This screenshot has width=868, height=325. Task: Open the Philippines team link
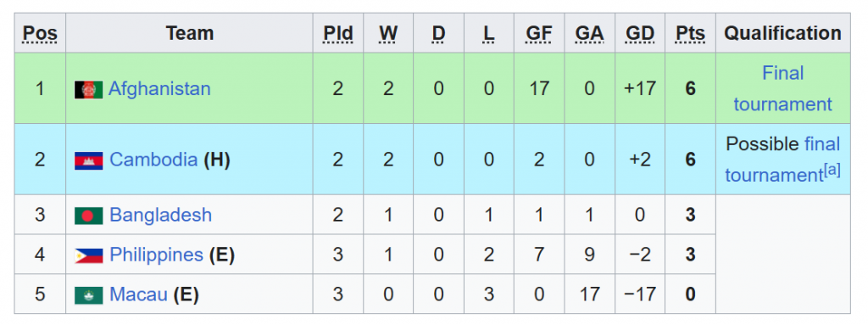click(x=157, y=255)
